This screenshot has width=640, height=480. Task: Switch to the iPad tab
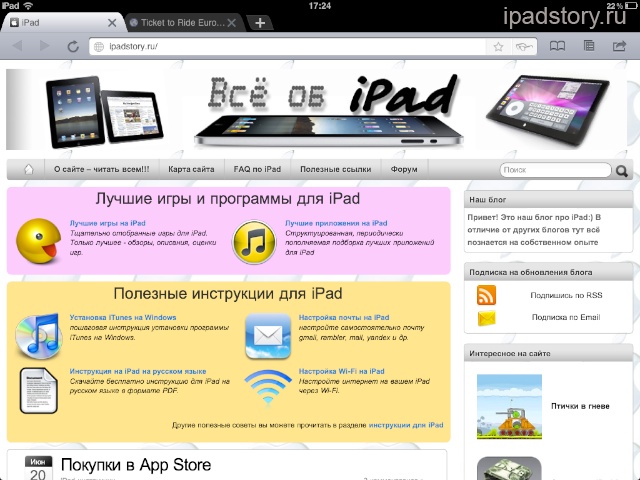pyautogui.click(x=61, y=23)
